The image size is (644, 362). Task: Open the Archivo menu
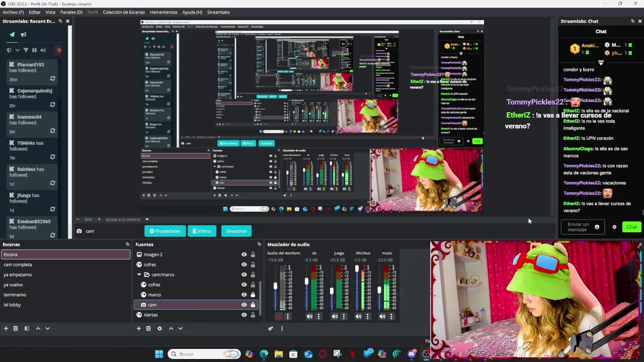13,12
